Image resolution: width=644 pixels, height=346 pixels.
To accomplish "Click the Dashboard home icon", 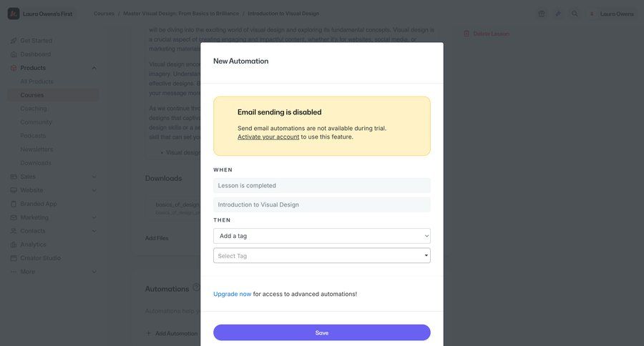I will click(14, 54).
